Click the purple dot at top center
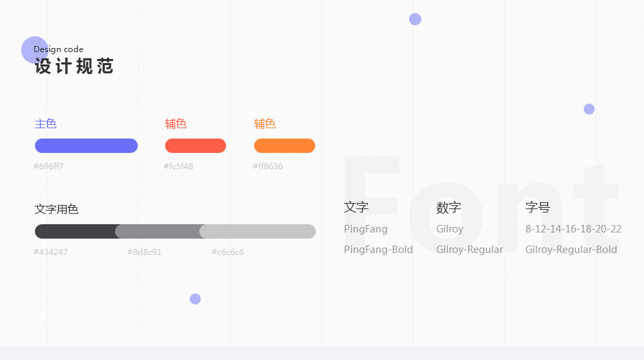The image size is (644, 360). click(415, 19)
